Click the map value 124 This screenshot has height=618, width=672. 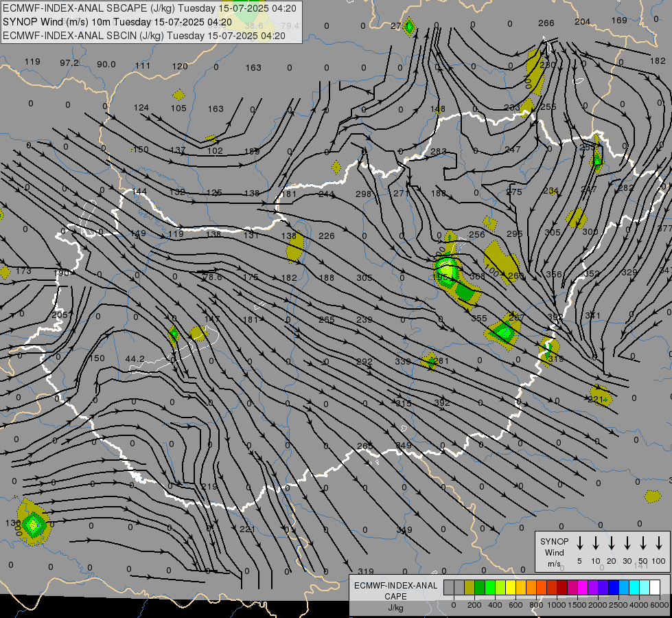[x=141, y=108]
